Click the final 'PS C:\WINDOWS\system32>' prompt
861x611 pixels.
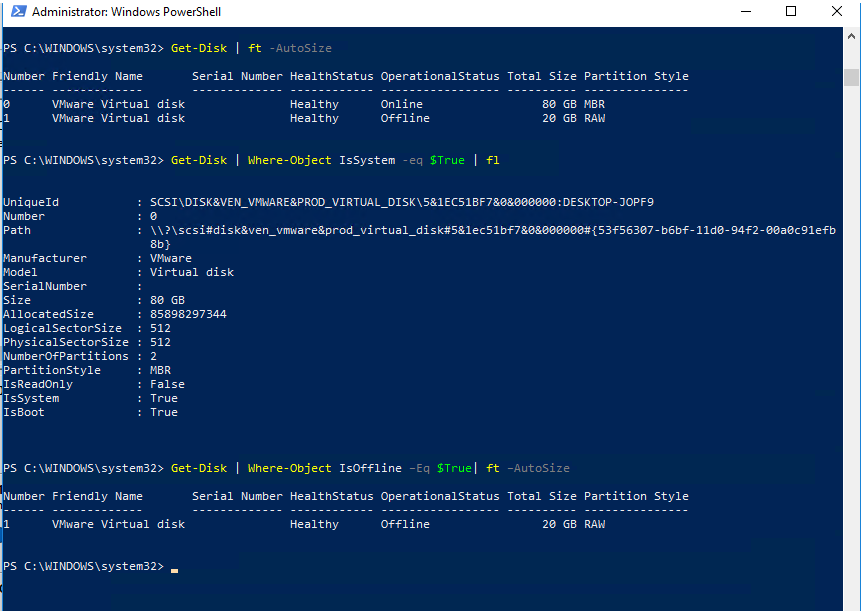83,567
